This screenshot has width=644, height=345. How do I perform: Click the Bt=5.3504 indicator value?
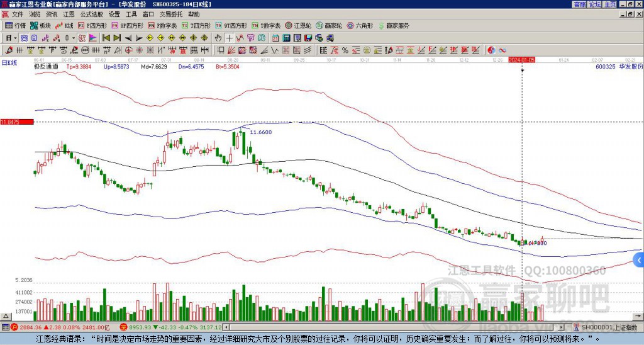[228, 66]
